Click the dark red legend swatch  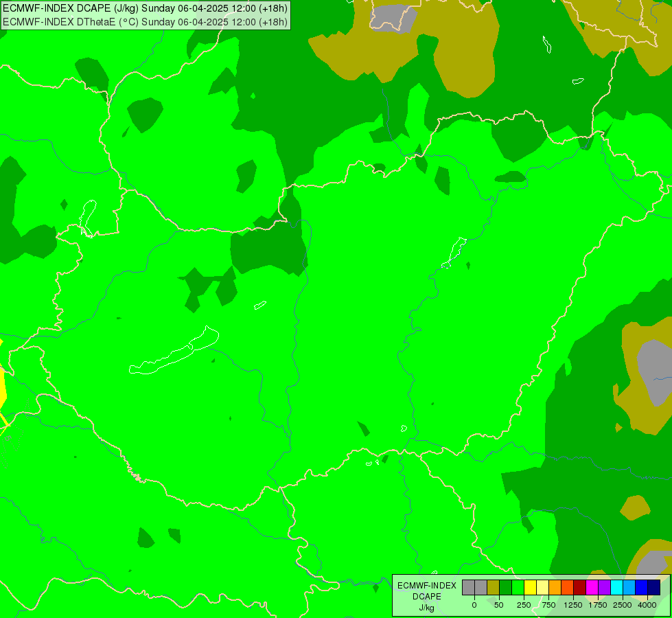point(580,588)
